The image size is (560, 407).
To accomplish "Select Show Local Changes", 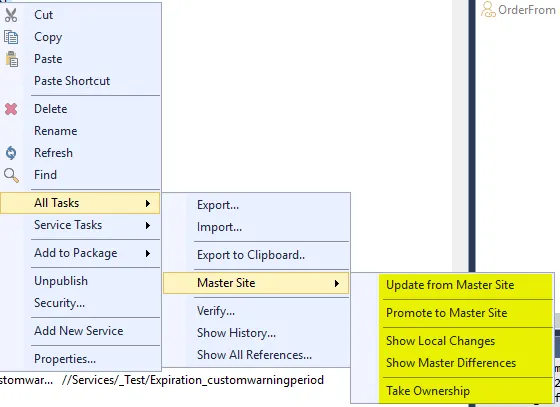I will (x=452, y=341).
